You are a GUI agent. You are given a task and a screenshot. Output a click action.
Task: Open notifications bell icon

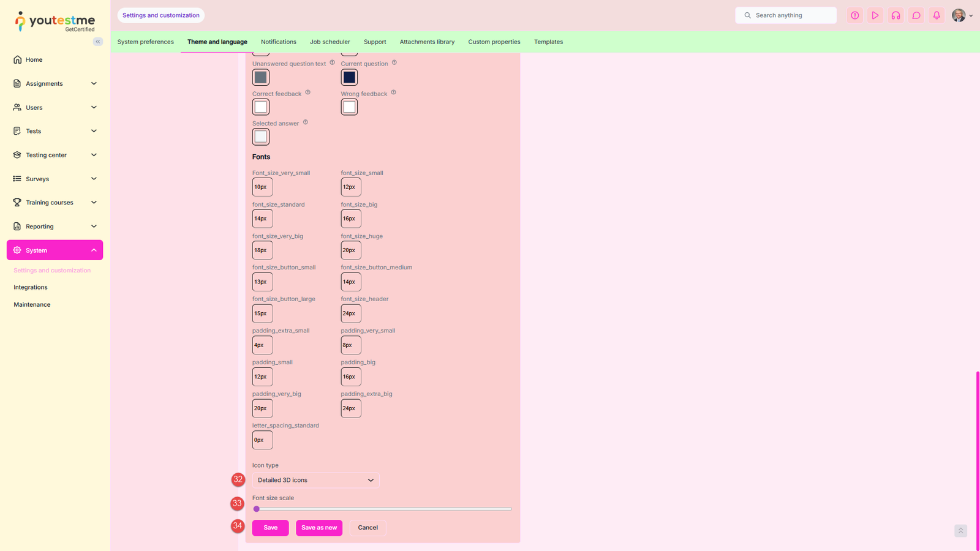(937, 15)
